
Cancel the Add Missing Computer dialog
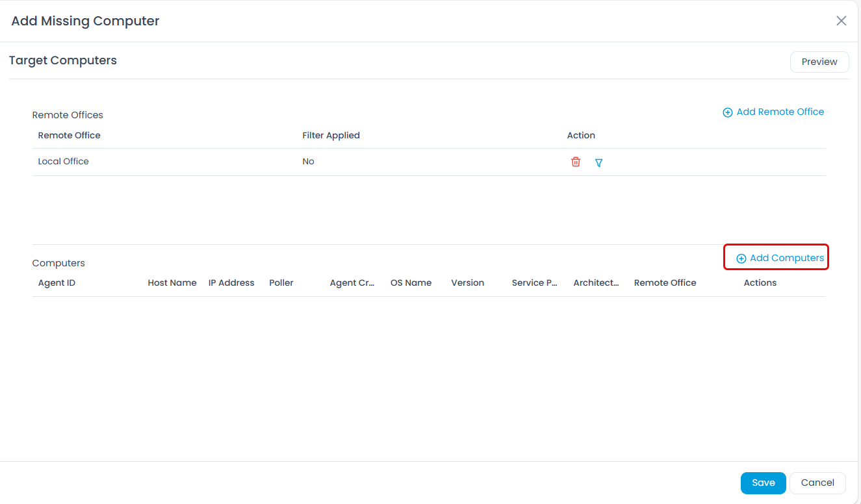tap(817, 483)
